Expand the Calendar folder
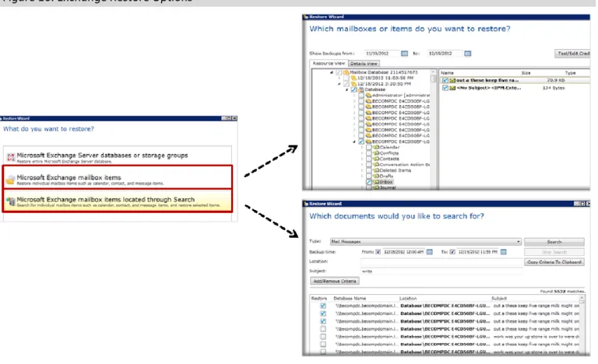Screen dimensions: 598x364 pos(362,147)
